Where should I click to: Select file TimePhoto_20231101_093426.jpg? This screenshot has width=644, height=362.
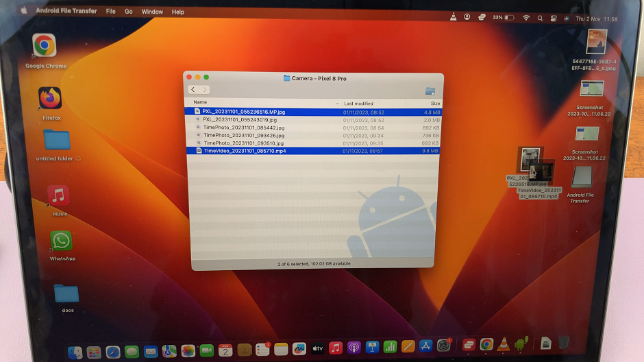[x=313, y=136]
